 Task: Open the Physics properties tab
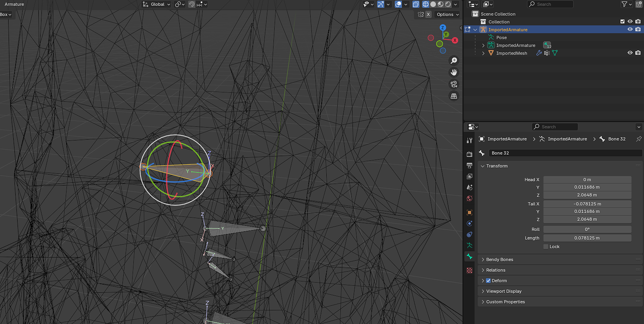pyautogui.click(x=469, y=224)
